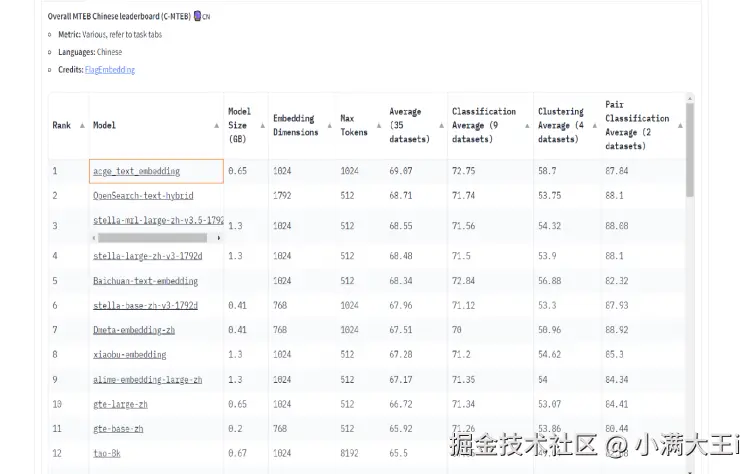756x474 pixels.
Task: Sort by Max Tokens arrow
Action: [379, 125]
